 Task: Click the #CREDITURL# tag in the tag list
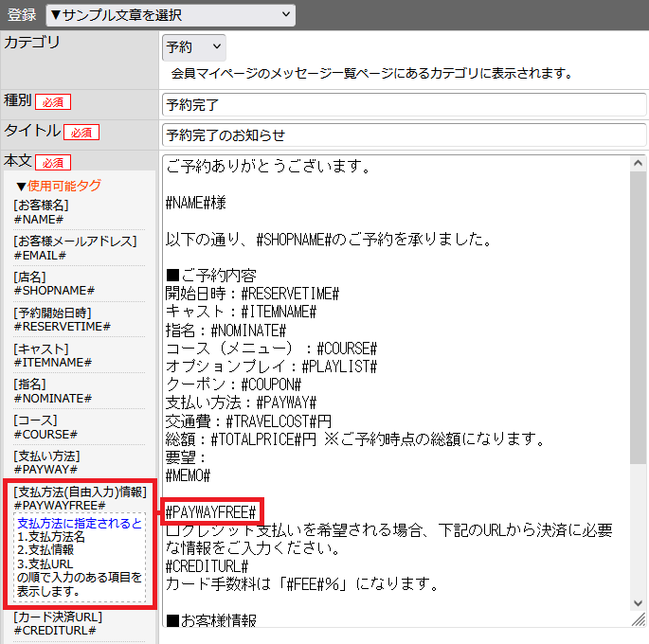click(x=55, y=631)
